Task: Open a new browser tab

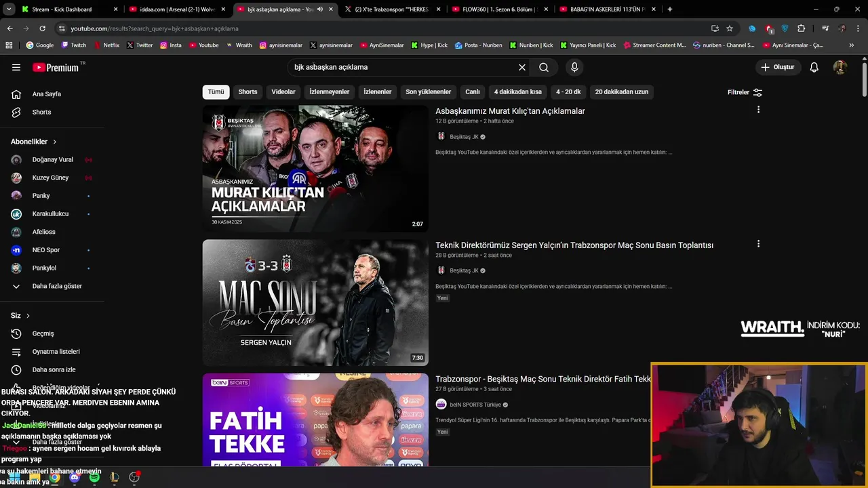Action: [670, 9]
